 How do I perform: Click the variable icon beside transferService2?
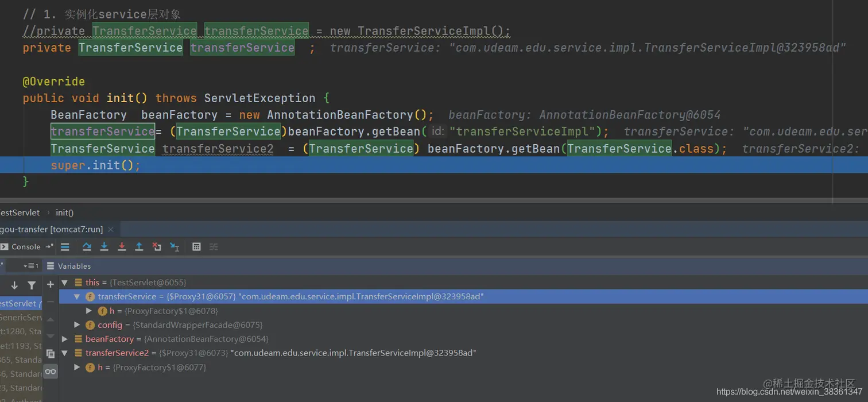[x=78, y=353]
